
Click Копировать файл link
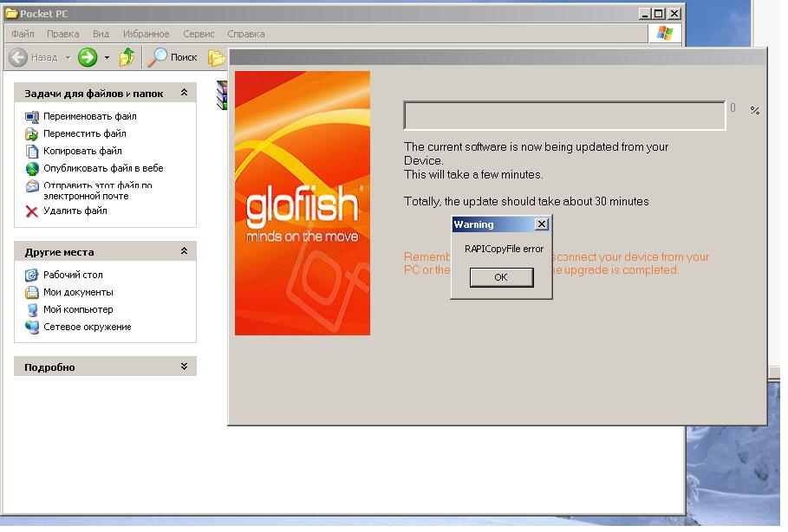click(82, 151)
